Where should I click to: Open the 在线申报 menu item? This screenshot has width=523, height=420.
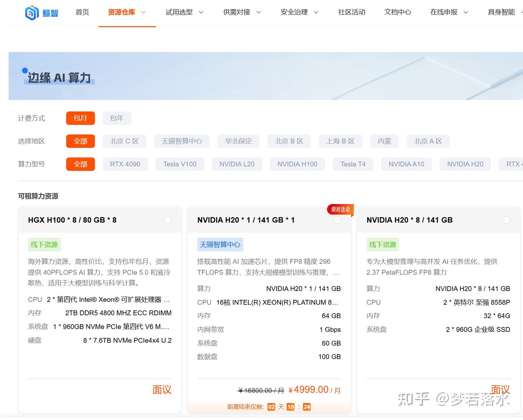444,12
